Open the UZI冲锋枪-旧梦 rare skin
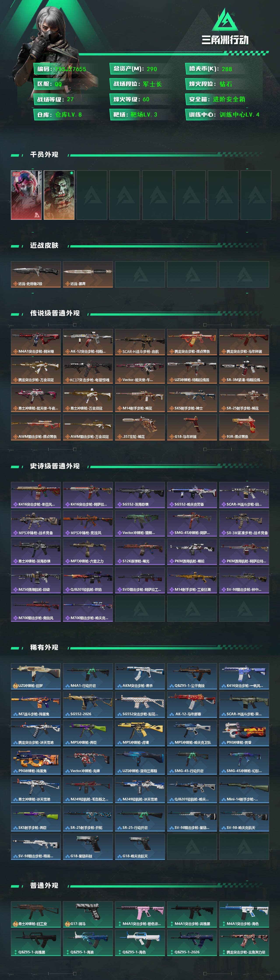Viewport: 280px width, 980px height. coord(36,676)
